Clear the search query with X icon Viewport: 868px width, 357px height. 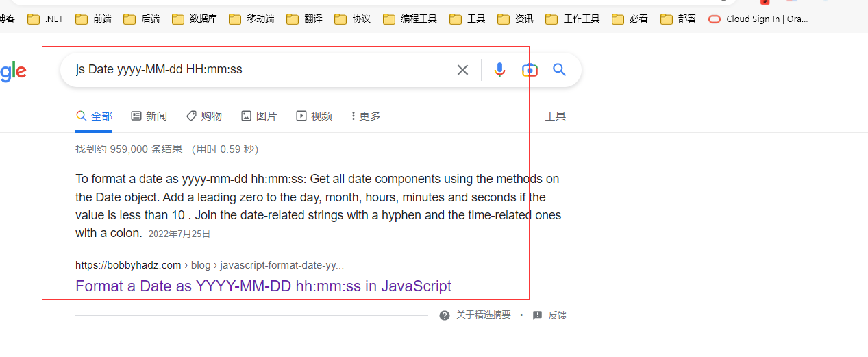[463, 70]
